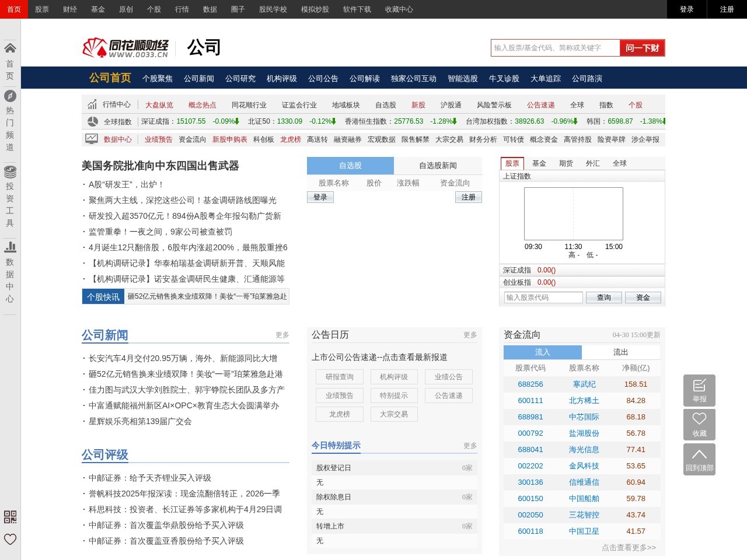Click the 研报查询 button
747x560 pixels.
pyautogui.click(x=340, y=377)
